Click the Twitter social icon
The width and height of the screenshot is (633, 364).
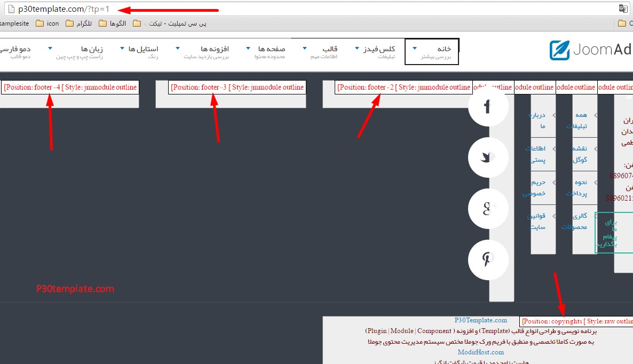(488, 157)
